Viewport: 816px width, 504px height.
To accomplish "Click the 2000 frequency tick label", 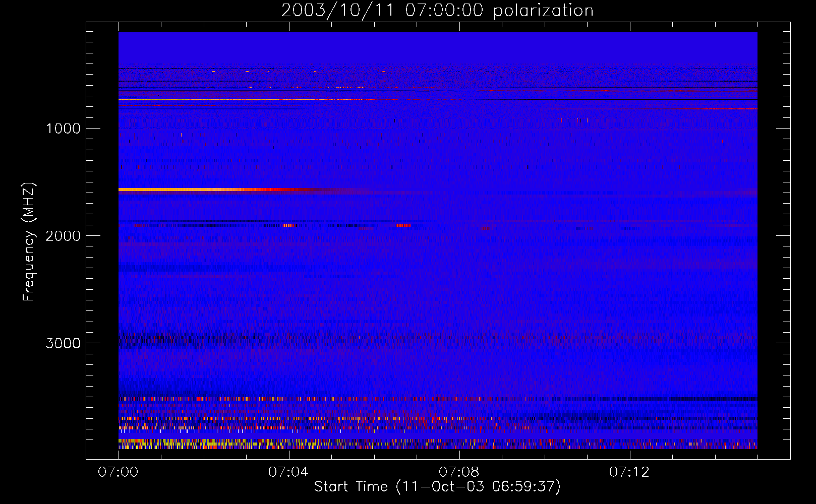I will pyautogui.click(x=63, y=236).
